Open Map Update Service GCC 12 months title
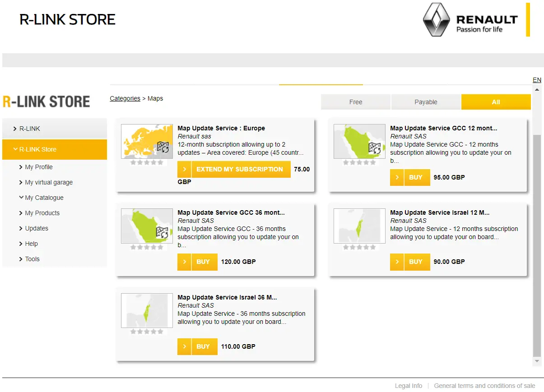Image resolution: width=544 pixels, height=392 pixels. pyautogui.click(x=444, y=128)
